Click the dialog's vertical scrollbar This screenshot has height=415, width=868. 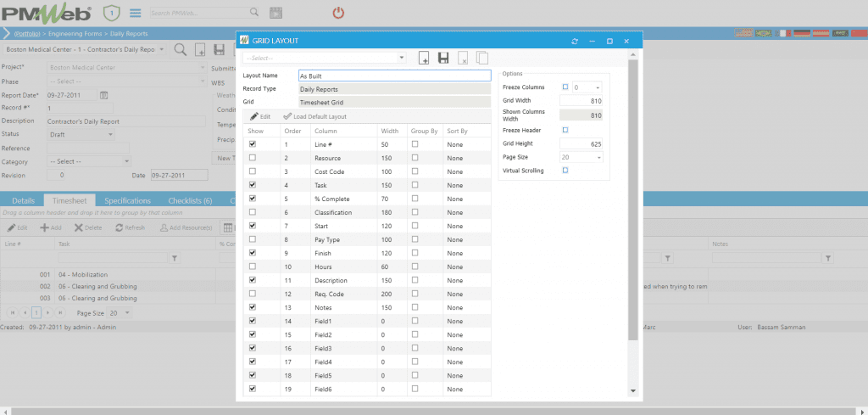pos(632,212)
